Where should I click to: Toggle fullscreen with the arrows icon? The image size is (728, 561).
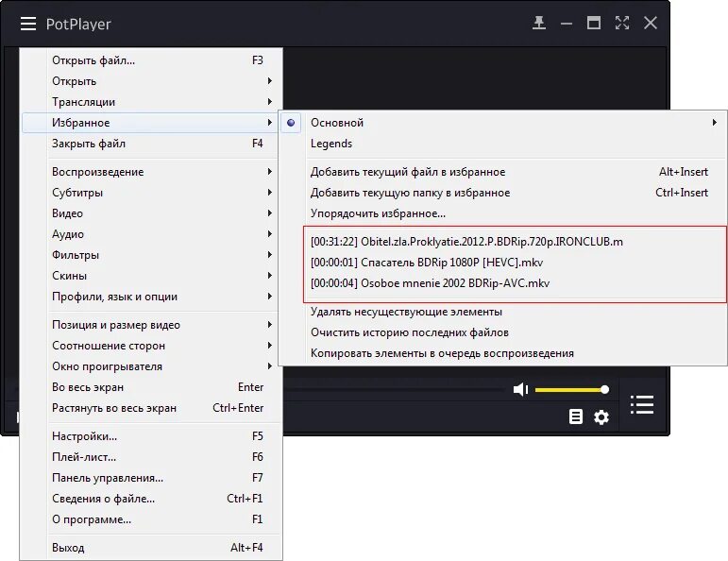click(x=622, y=23)
